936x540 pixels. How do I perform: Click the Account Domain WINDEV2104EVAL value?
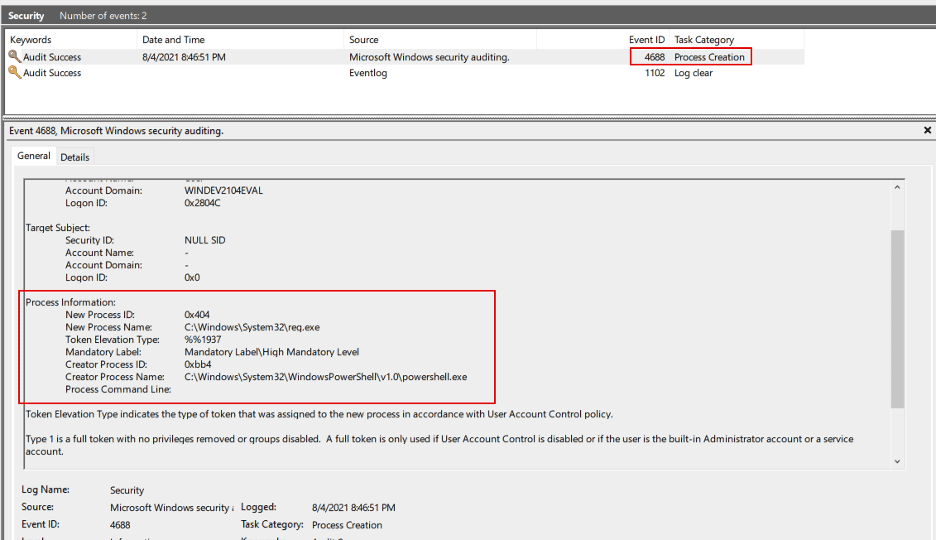click(x=223, y=190)
